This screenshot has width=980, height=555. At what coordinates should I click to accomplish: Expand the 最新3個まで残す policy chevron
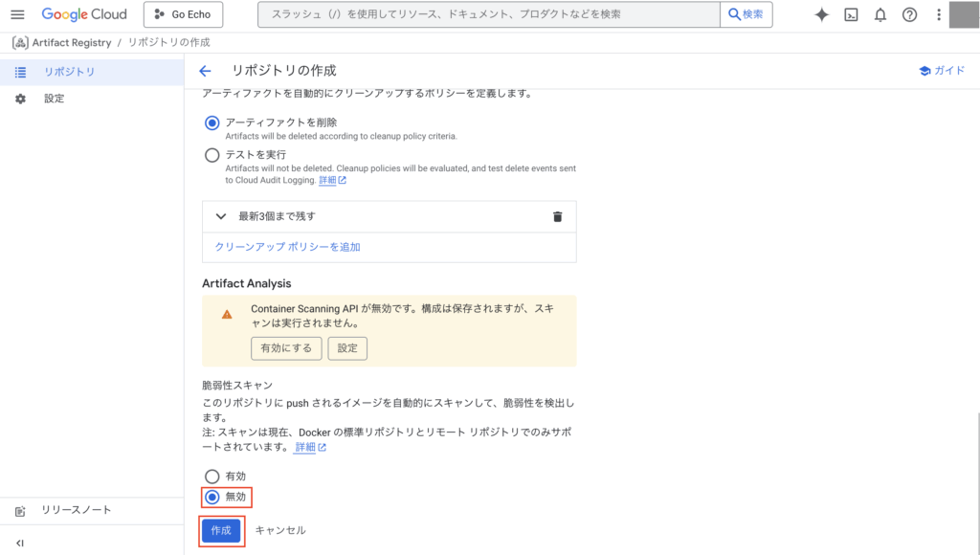point(221,216)
